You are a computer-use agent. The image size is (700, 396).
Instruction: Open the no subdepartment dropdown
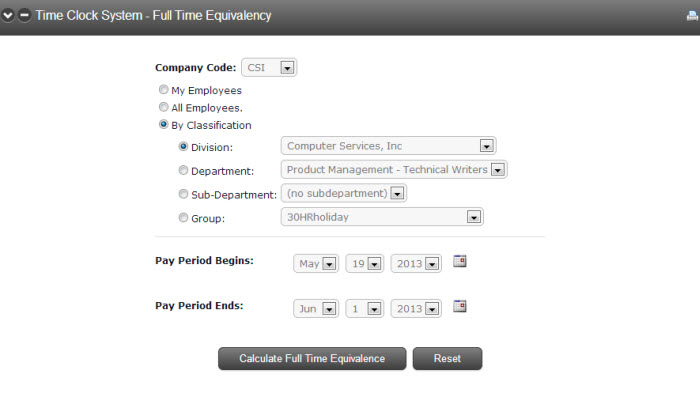click(x=343, y=193)
